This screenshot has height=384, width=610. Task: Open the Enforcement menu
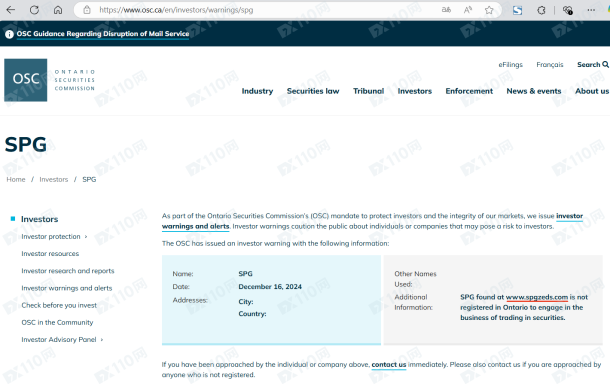(x=469, y=91)
